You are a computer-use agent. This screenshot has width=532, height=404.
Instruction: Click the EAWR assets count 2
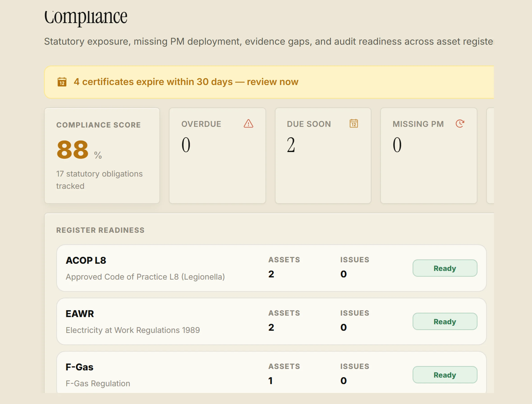271,327
